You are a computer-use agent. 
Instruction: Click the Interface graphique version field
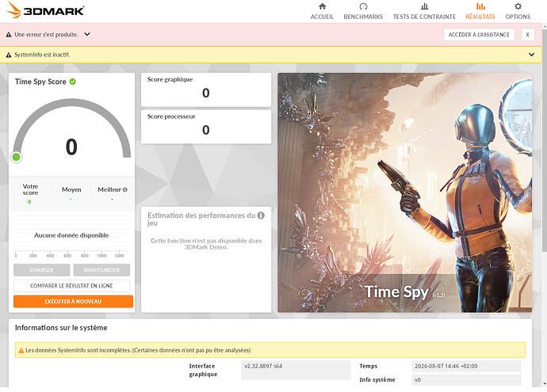296,370
